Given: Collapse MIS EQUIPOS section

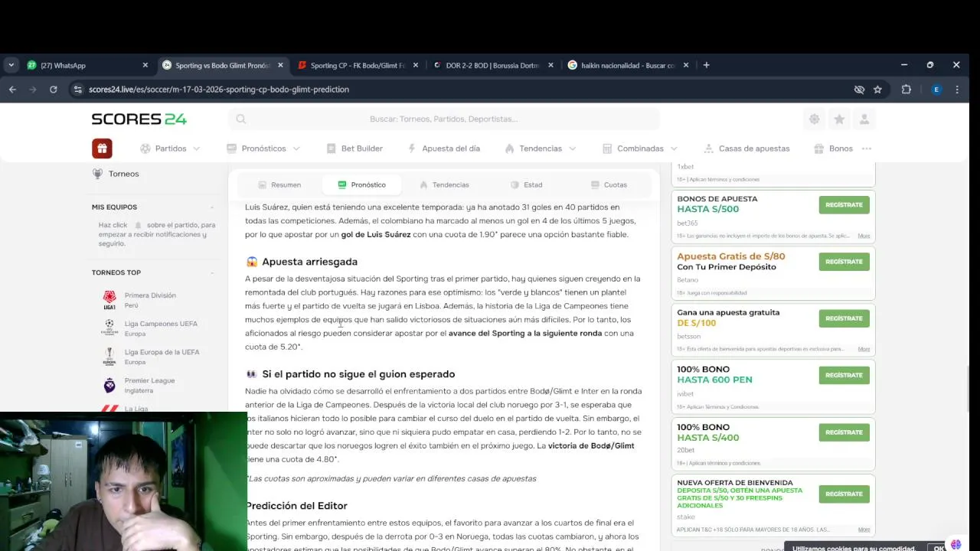Looking at the screenshot, I should pos(212,207).
